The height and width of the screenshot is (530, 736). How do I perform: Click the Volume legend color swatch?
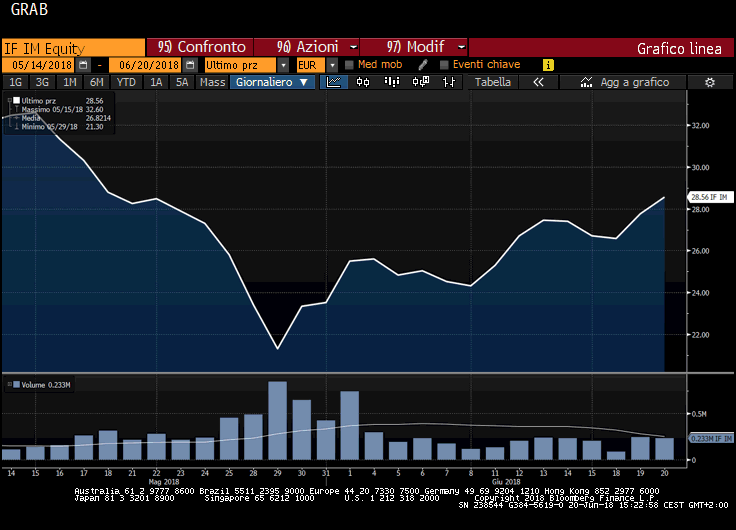14,384
